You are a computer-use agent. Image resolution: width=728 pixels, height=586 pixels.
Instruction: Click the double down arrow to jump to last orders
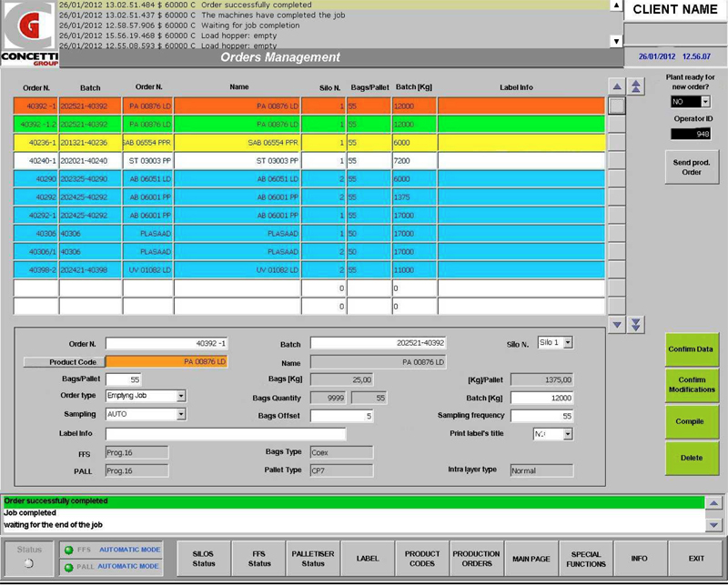pyautogui.click(x=635, y=325)
